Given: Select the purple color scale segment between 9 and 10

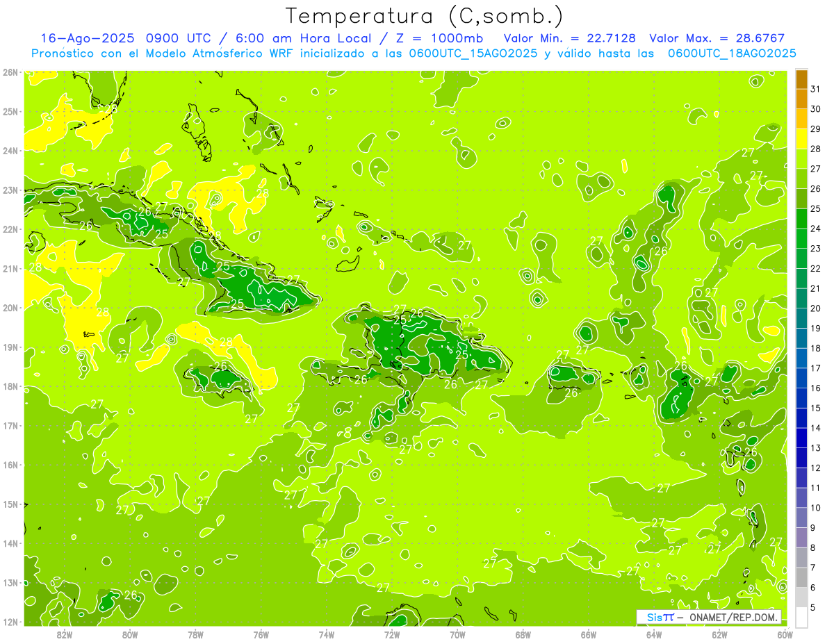Looking at the screenshot, I should [801, 518].
